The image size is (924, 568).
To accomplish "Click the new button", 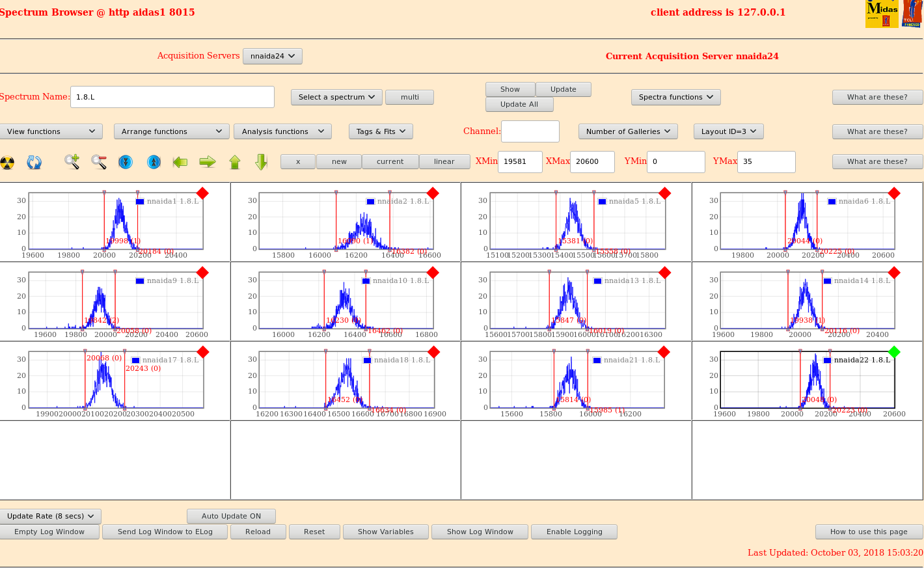I will pyautogui.click(x=339, y=161).
